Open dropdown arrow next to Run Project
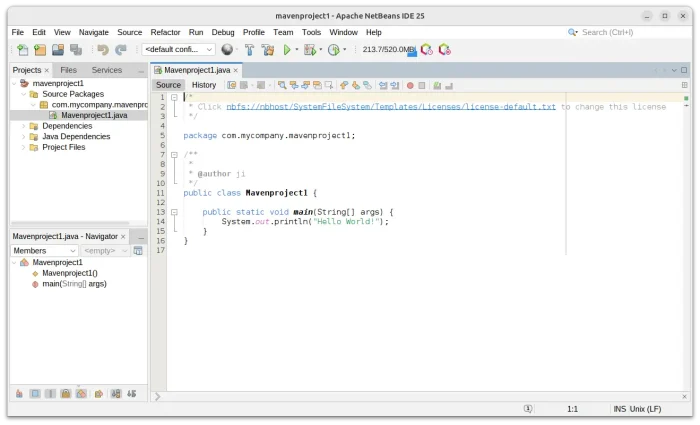Screen dimensions: 700x425 tap(297, 50)
